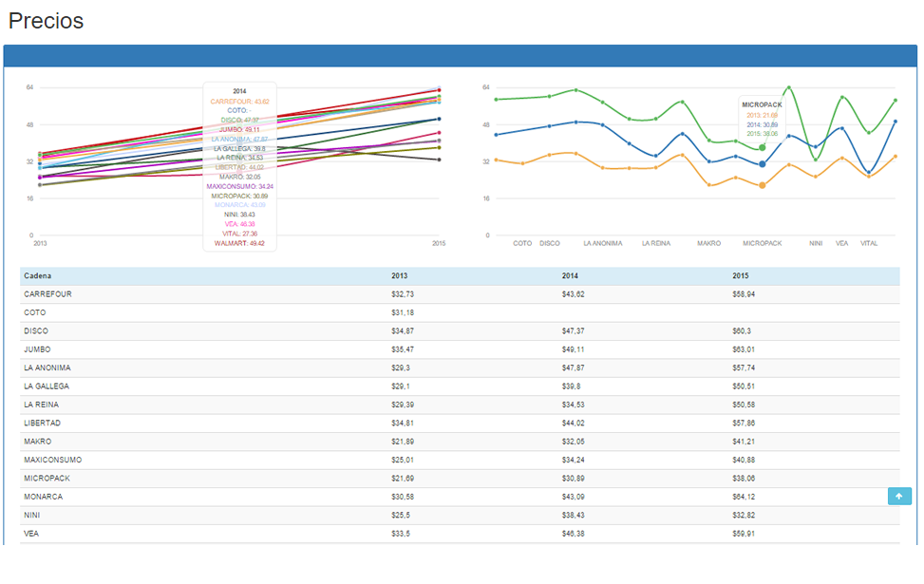This screenshot has width=924, height=584.
Task: Click the 2014 table column header
Action: (x=570, y=275)
